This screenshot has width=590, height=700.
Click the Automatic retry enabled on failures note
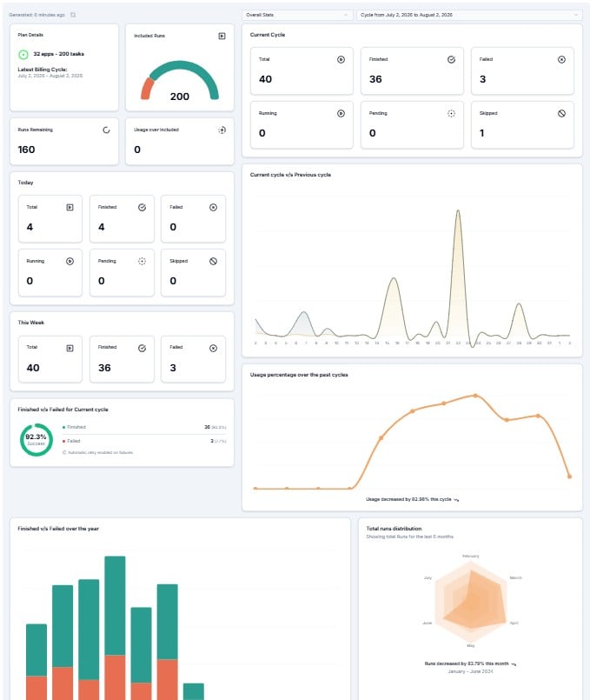(100, 453)
